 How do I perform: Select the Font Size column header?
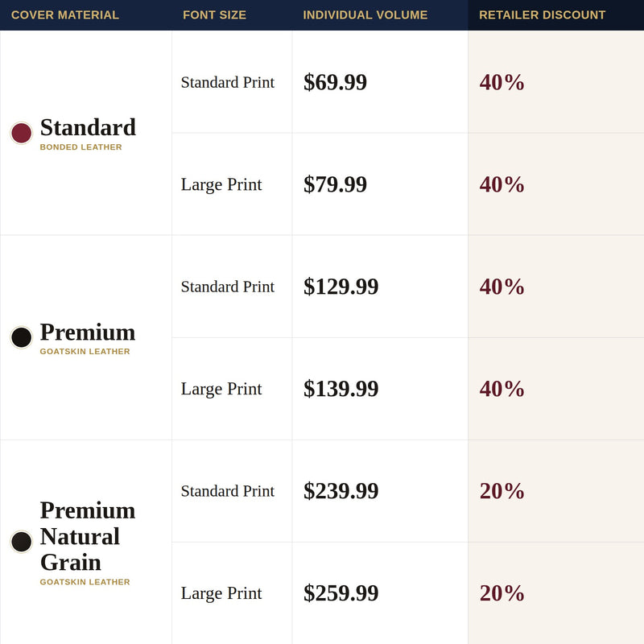tap(214, 15)
